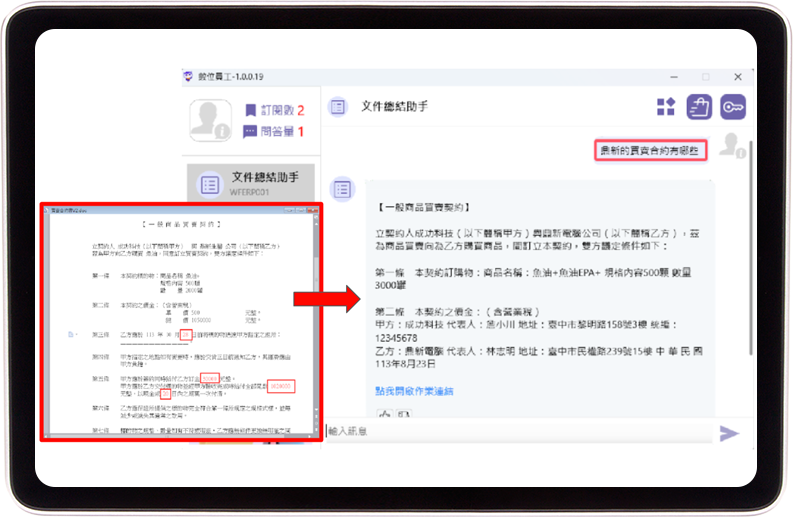This screenshot has width=793, height=517.
Task: Click the chat panel vertical scrollbar
Action: tap(750, 280)
